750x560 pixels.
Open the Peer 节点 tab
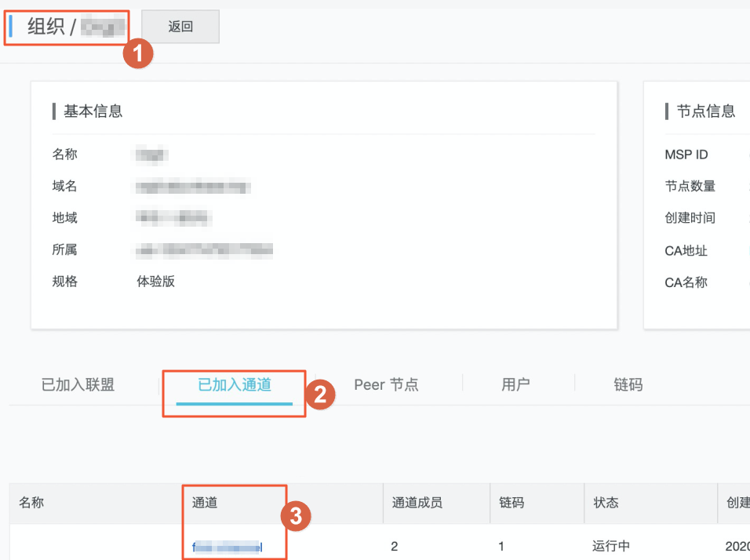coord(385,384)
